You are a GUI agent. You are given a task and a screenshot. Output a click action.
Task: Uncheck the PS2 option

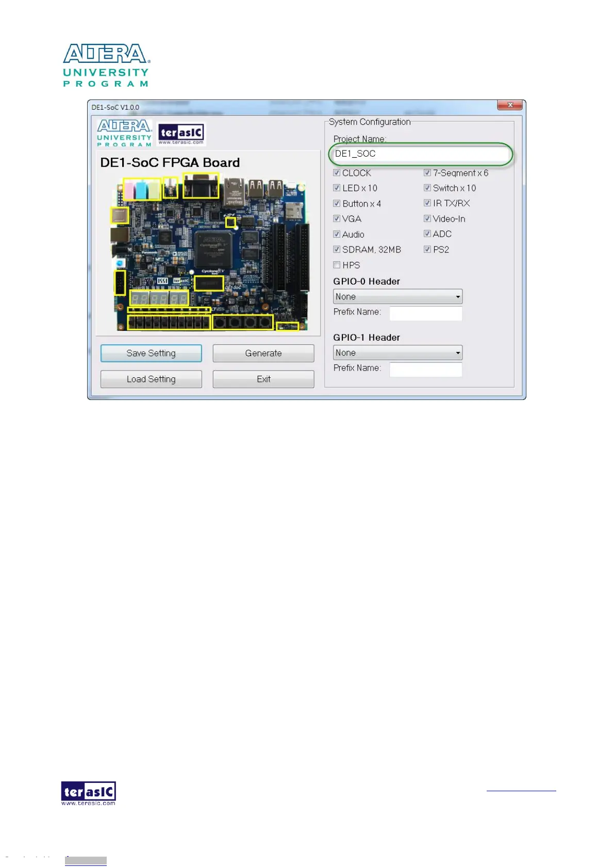(x=427, y=249)
